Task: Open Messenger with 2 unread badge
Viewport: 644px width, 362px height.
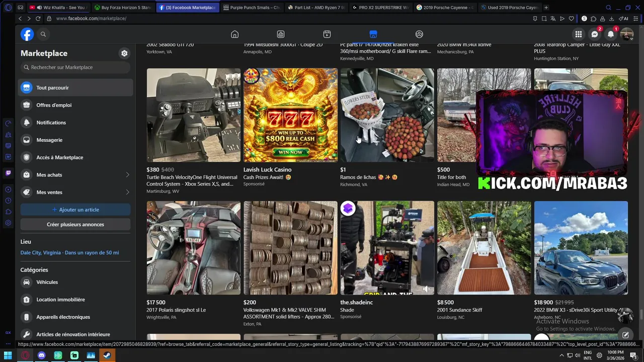Action: coord(595,34)
